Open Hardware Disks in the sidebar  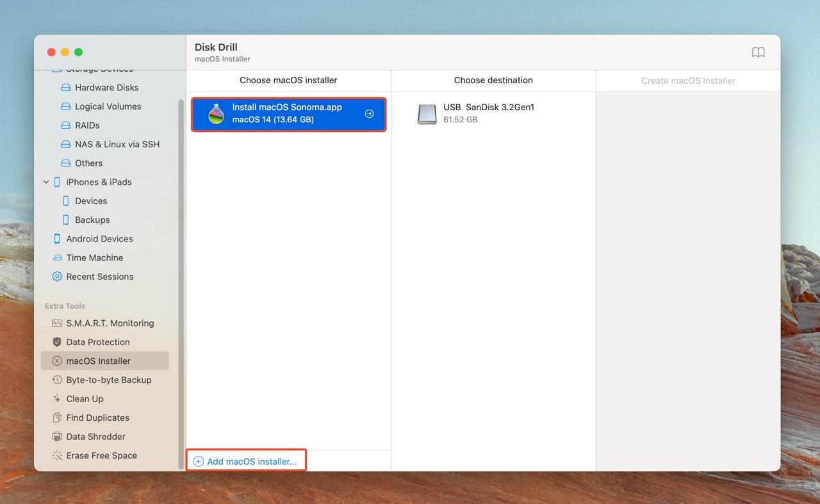106,88
